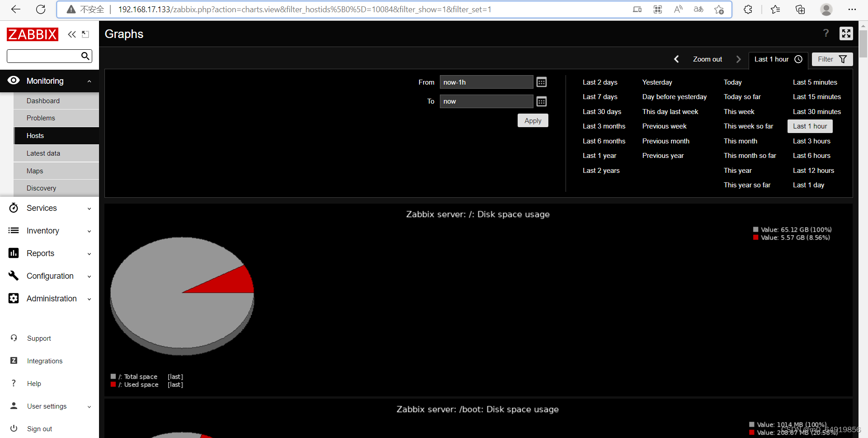Open the To date calendar picker
The height and width of the screenshot is (438, 868).
pos(541,101)
